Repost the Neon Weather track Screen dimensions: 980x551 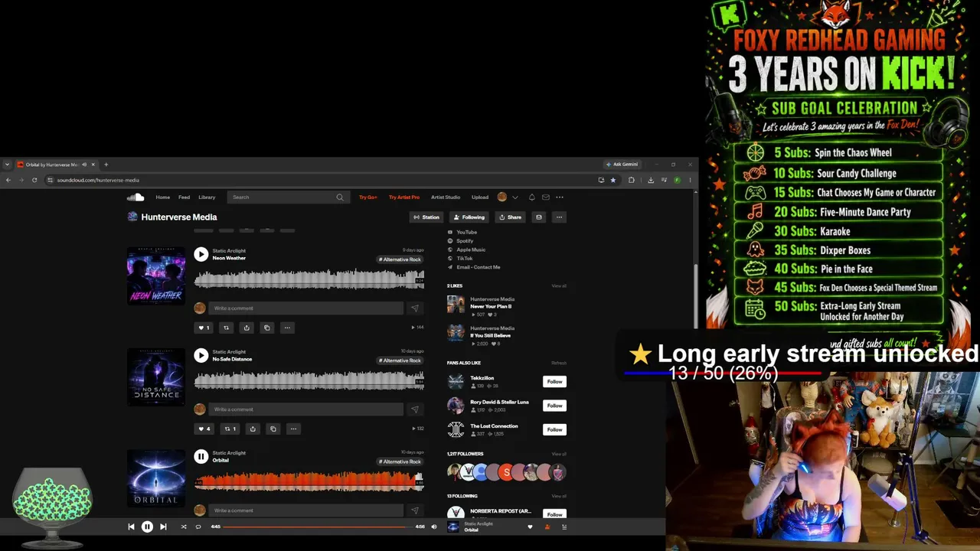[x=226, y=328]
